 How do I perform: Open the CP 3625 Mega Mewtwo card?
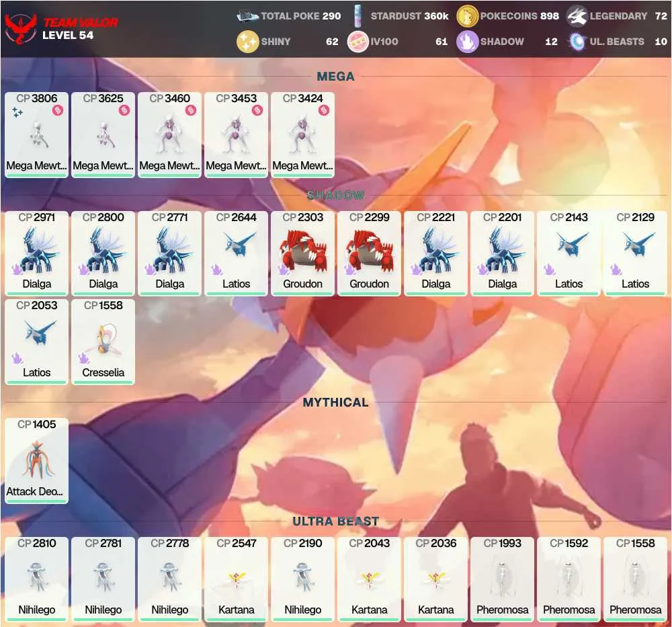(x=103, y=134)
